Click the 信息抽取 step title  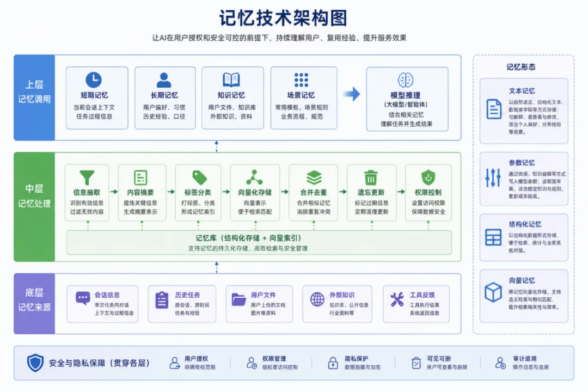[x=87, y=192]
